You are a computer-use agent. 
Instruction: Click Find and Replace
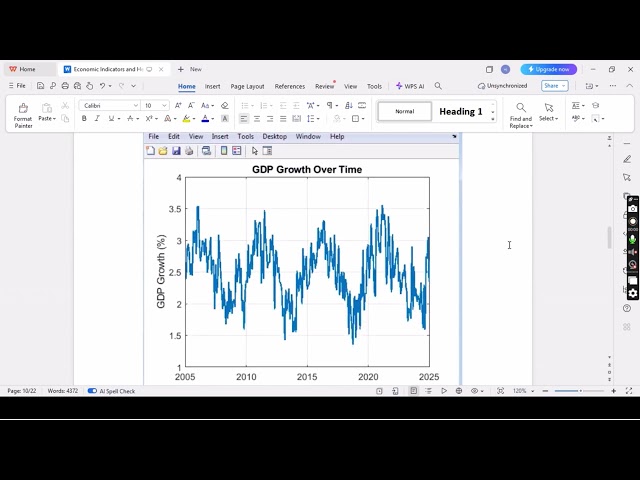click(x=520, y=116)
